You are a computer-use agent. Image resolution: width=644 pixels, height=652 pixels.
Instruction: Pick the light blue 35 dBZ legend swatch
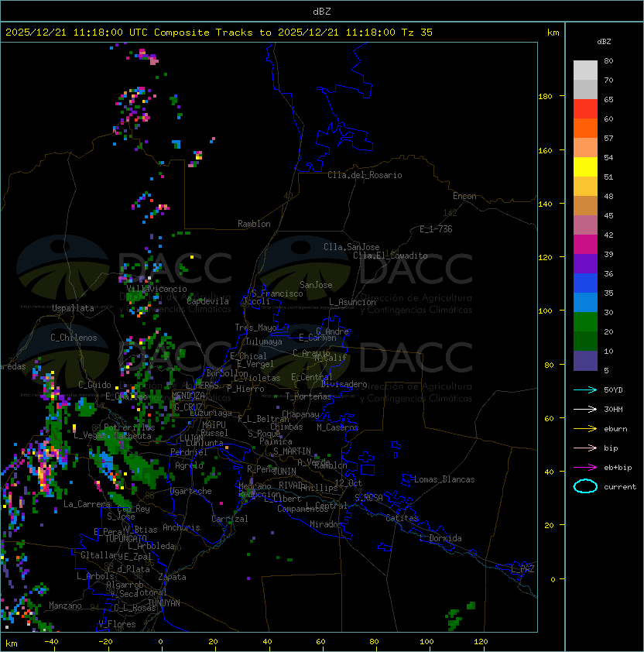point(585,303)
